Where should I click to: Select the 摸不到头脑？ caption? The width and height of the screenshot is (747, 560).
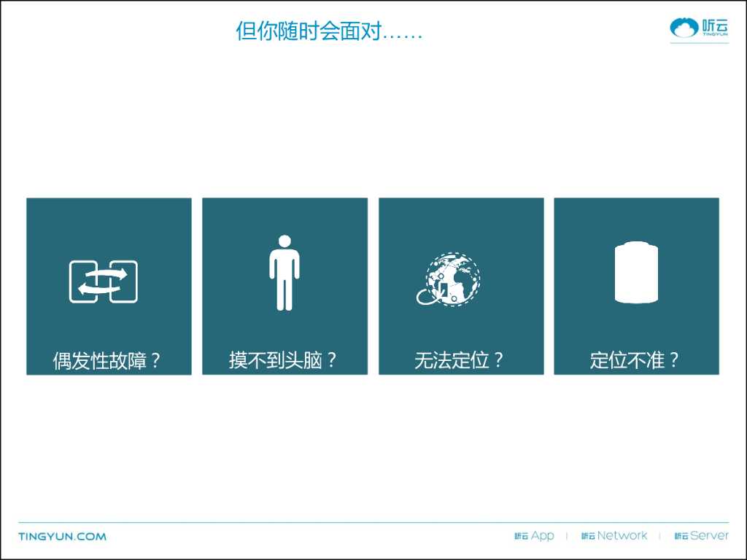tap(284, 360)
